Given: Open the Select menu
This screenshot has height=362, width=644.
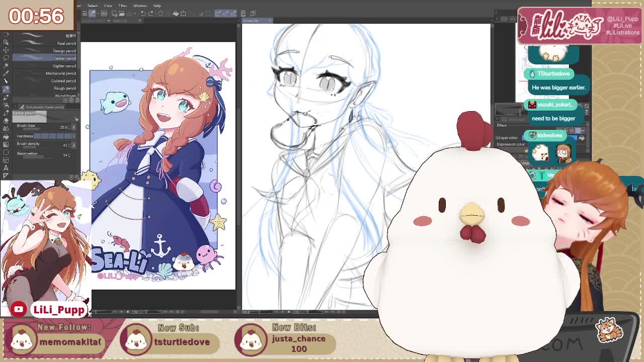Looking at the screenshot, I should pos(93,6).
